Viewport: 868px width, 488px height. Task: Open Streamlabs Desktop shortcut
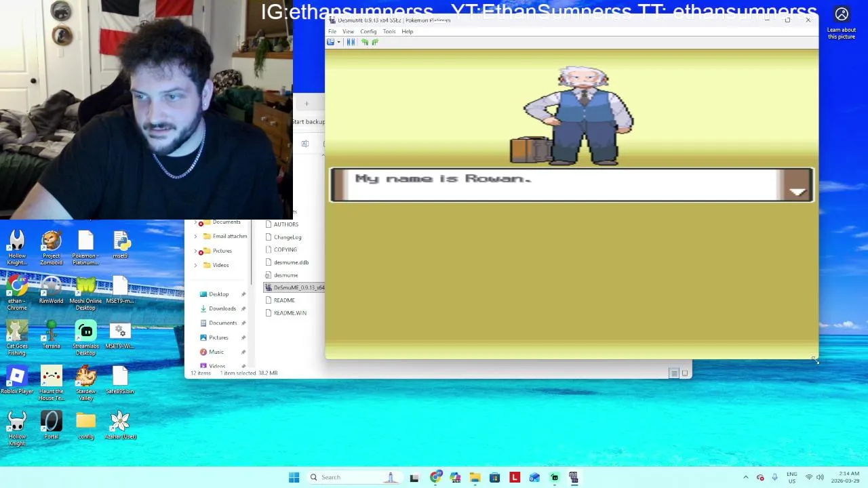point(85,338)
